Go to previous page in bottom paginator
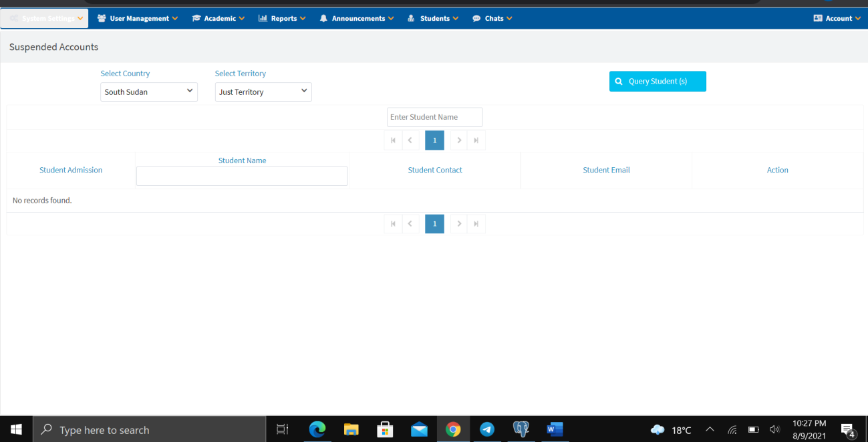868x442 pixels. pyautogui.click(x=410, y=224)
